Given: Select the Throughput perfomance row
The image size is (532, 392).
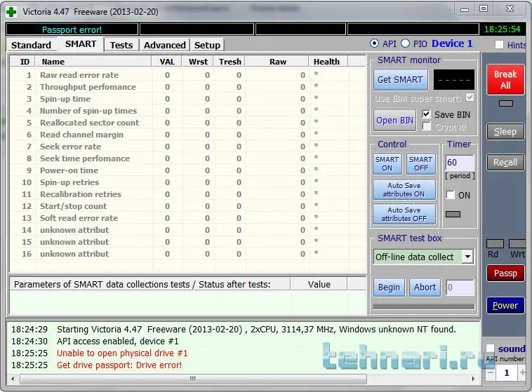Looking at the screenshot, I should [x=188, y=87].
